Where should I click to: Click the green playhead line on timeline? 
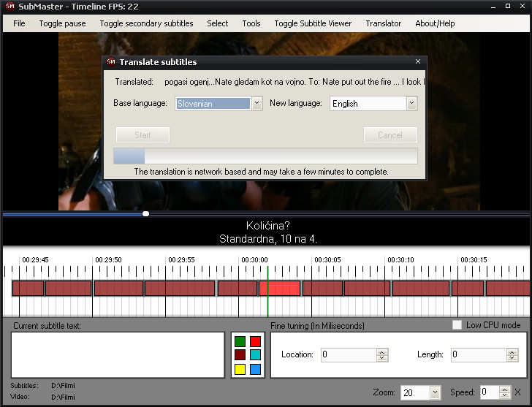point(267,291)
